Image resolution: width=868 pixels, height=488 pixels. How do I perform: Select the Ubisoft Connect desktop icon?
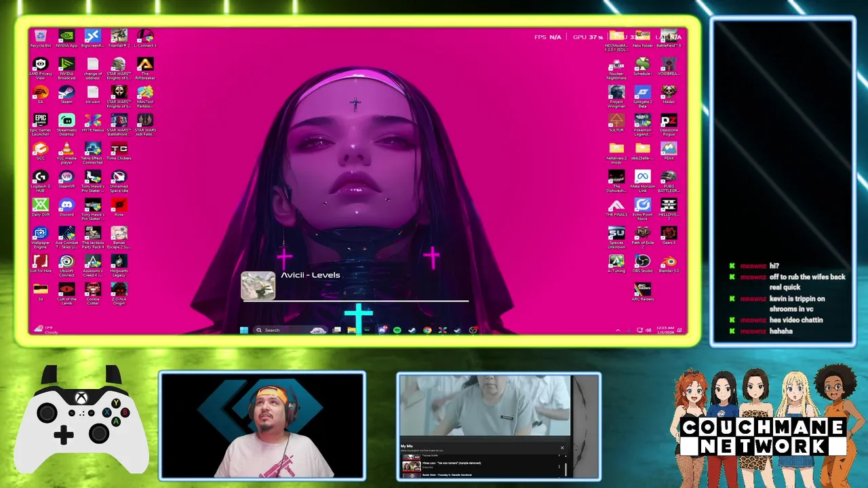[66, 266]
